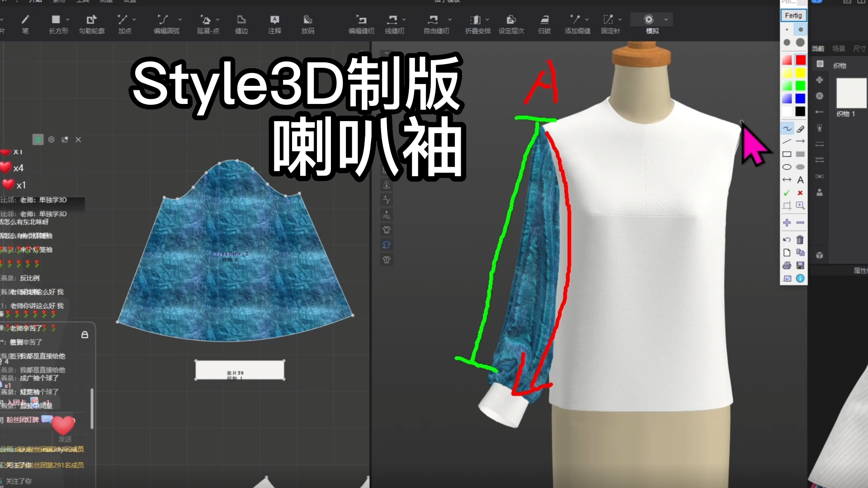The width and height of the screenshot is (868, 488).
Task: Switch to the 场景 tab
Action: pyautogui.click(x=839, y=48)
